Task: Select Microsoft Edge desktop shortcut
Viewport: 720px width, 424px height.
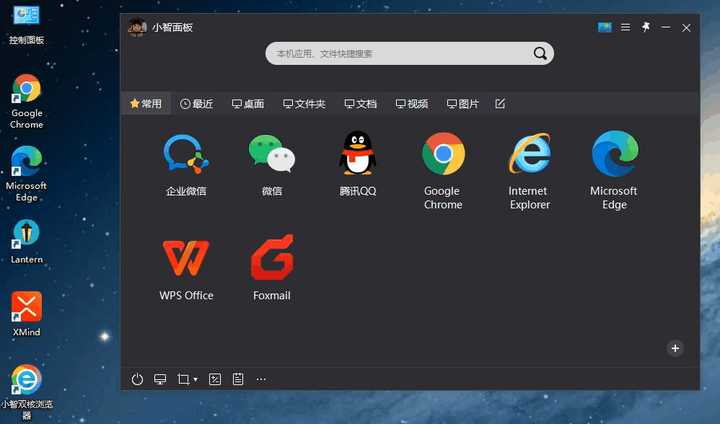Action: pos(26,174)
